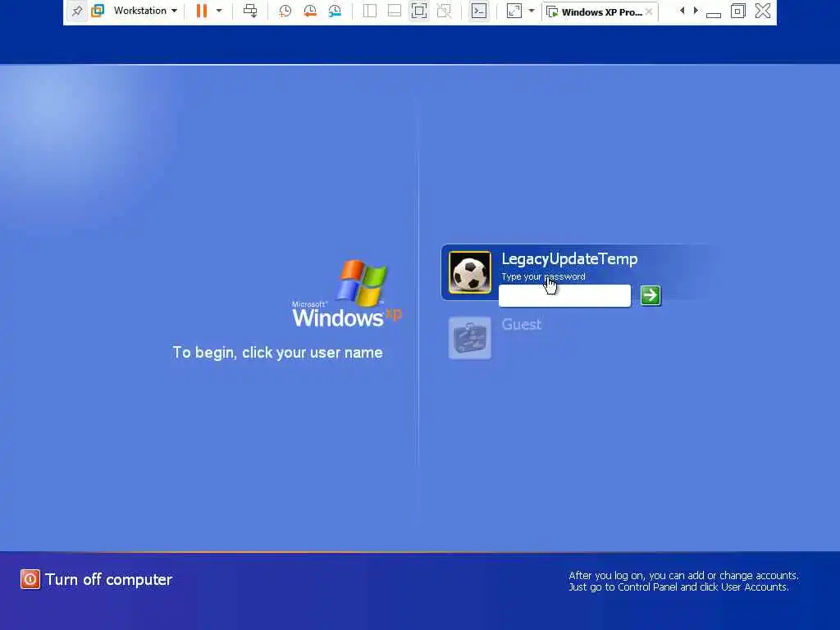The image size is (840, 630).
Task: Toggle the thumbnail bar view
Action: point(395,11)
